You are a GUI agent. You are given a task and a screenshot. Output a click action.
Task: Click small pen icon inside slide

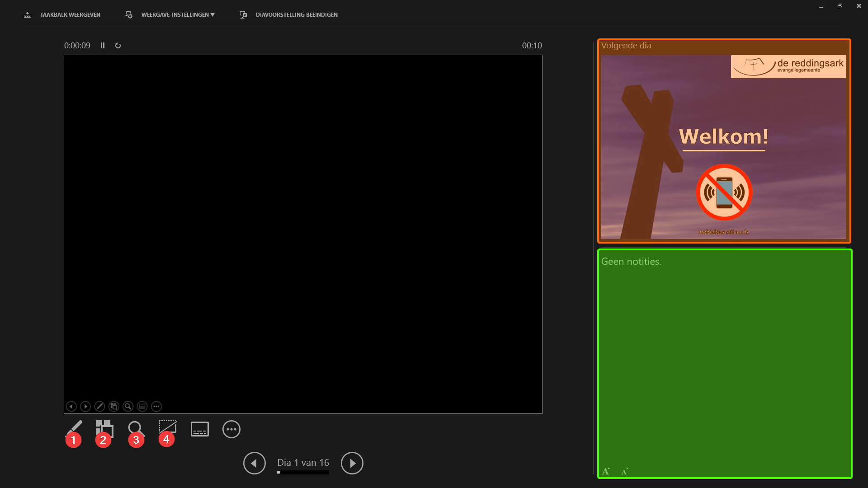(x=100, y=406)
